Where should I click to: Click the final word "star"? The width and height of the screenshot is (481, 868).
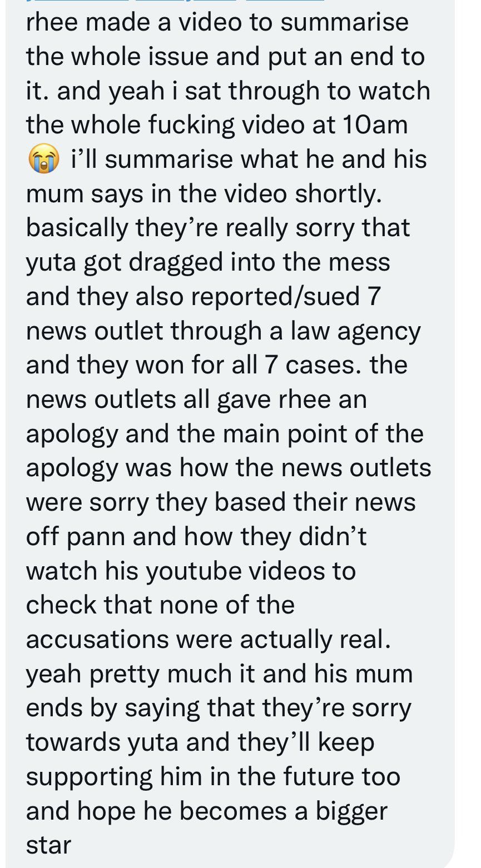[49, 846]
